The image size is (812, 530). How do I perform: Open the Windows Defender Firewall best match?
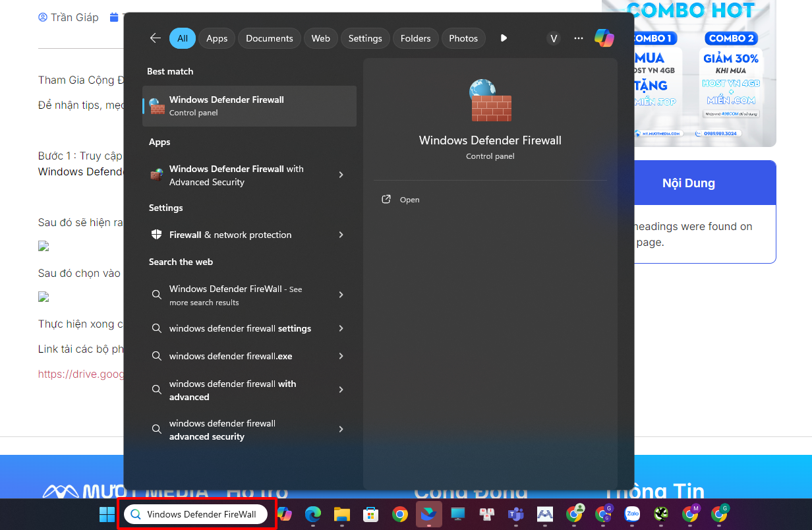coord(250,106)
